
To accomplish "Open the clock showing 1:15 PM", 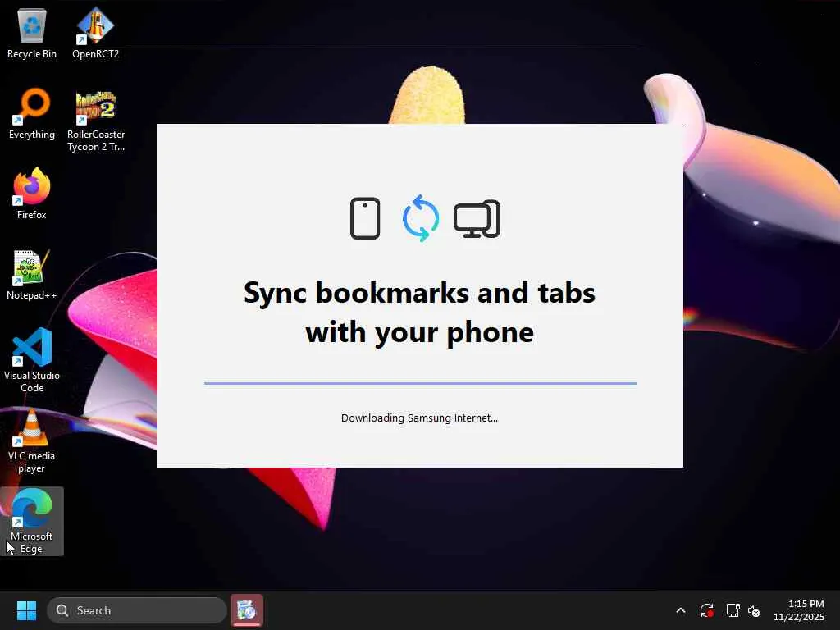I will [799, 610].
